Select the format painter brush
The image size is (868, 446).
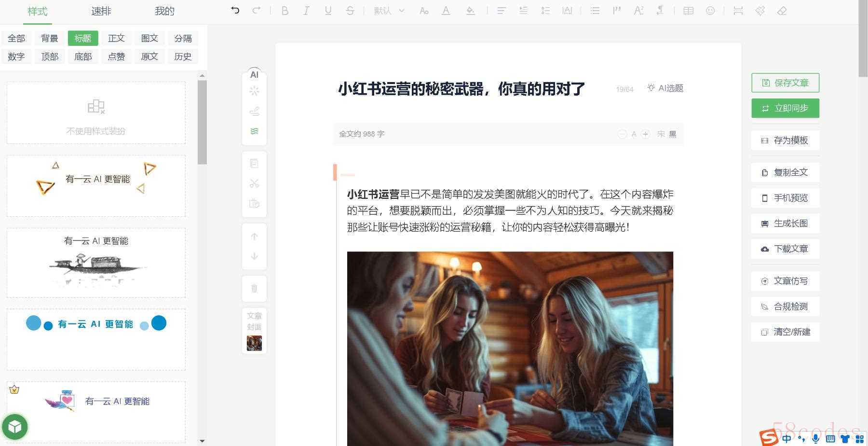pos(760,11)
